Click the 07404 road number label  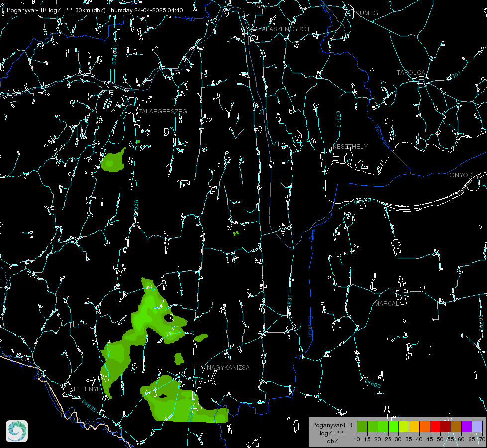click(115, 56)
